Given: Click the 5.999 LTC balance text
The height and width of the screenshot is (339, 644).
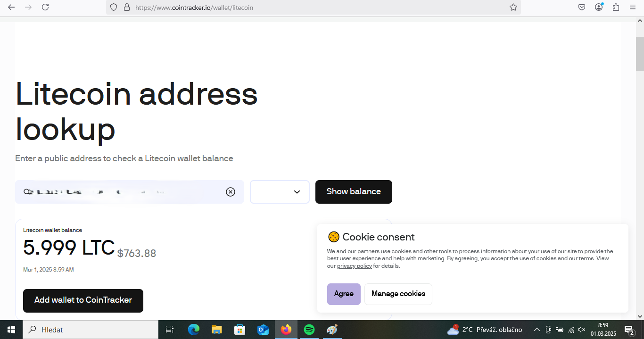Looking at the screenshot, I should coord(69,248).
